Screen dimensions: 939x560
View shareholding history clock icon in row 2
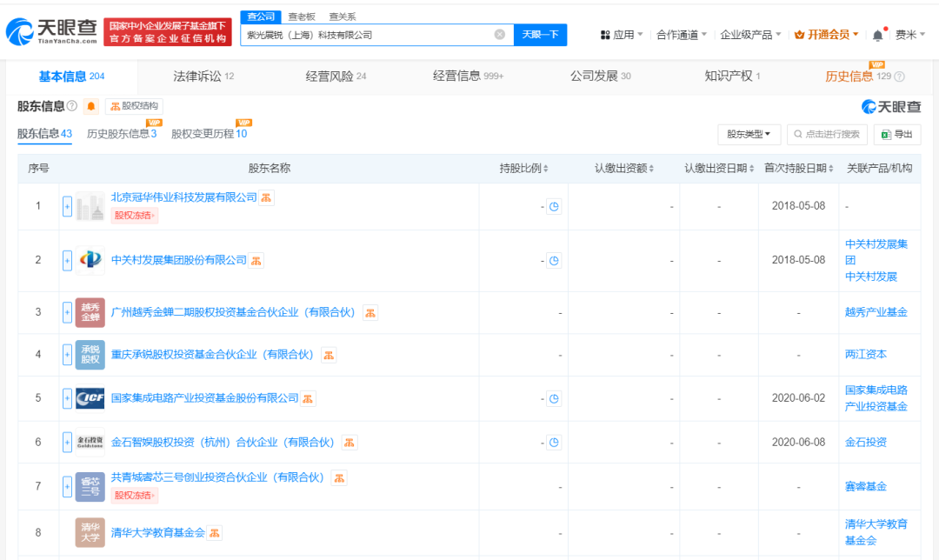554,261
